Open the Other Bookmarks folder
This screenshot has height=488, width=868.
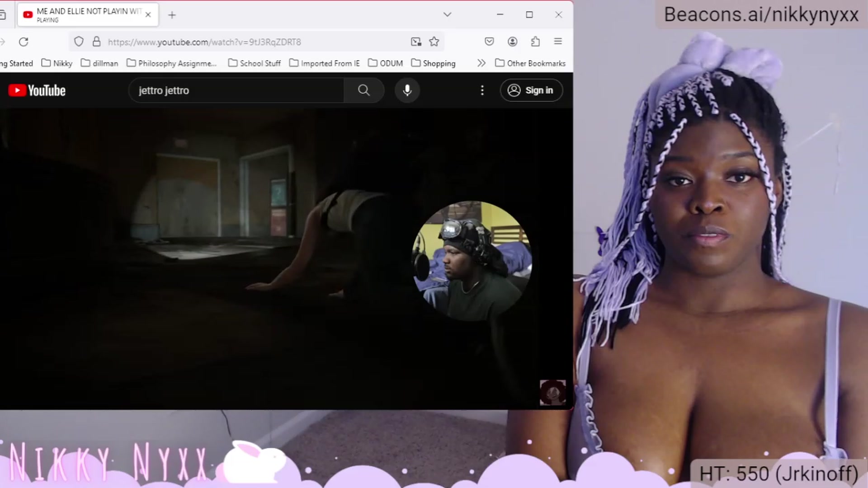tap(530, 63)
